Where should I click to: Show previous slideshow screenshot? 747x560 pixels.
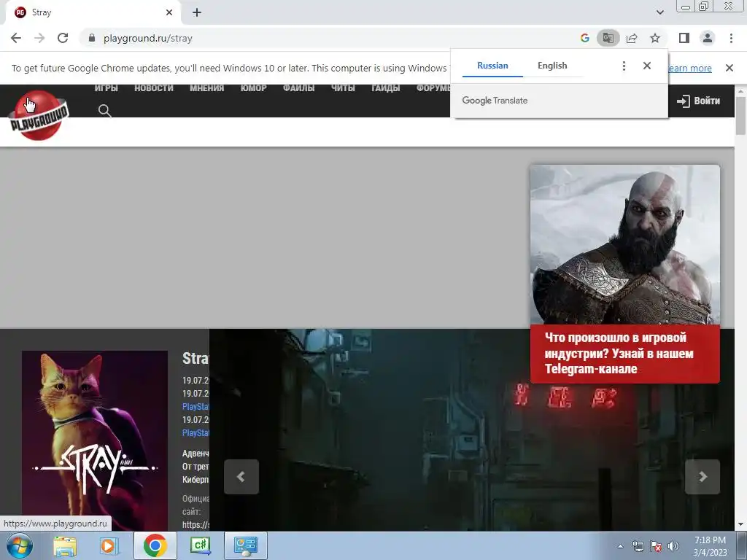(241, 477)
